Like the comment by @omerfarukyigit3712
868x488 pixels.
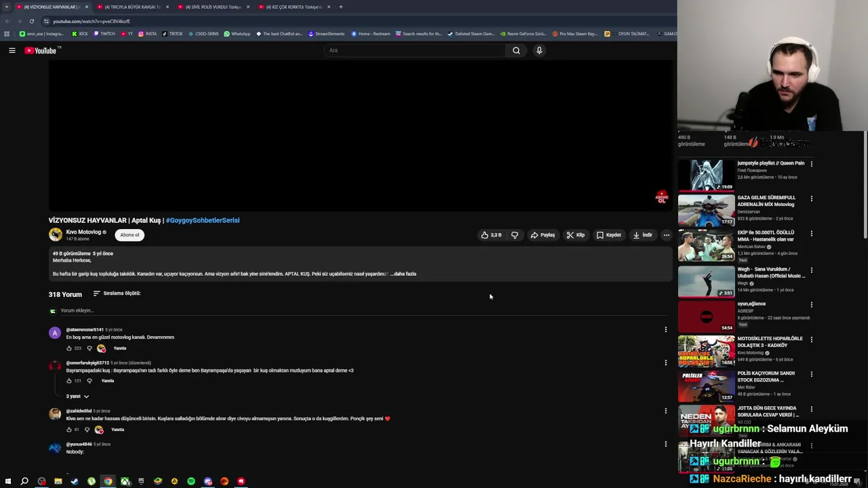68,381
